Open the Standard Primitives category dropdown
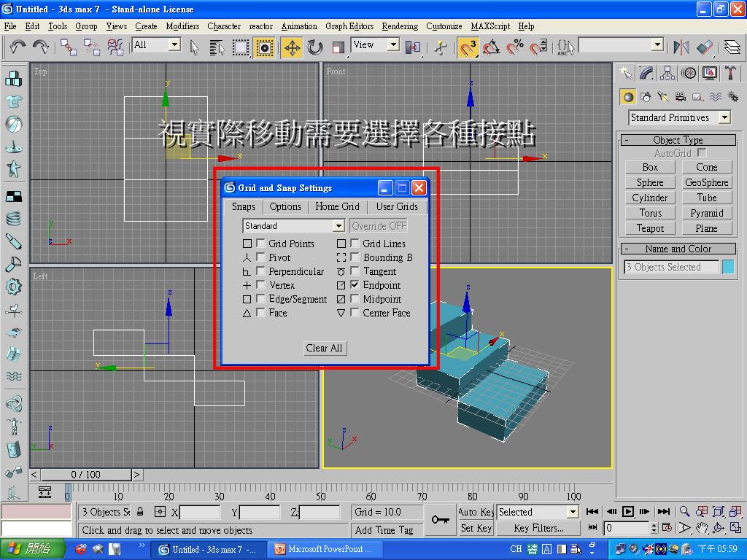The image size is (747, 560). 680,117
